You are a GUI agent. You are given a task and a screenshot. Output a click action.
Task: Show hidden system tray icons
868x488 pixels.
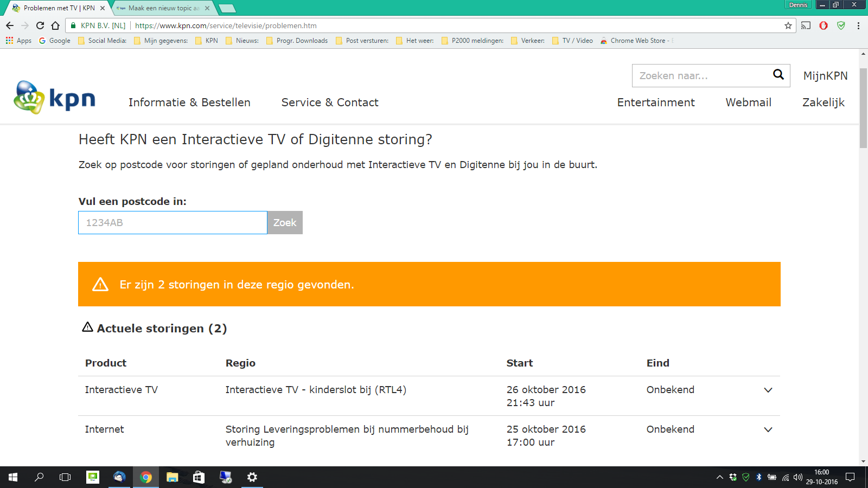click(x=720, y=477)
